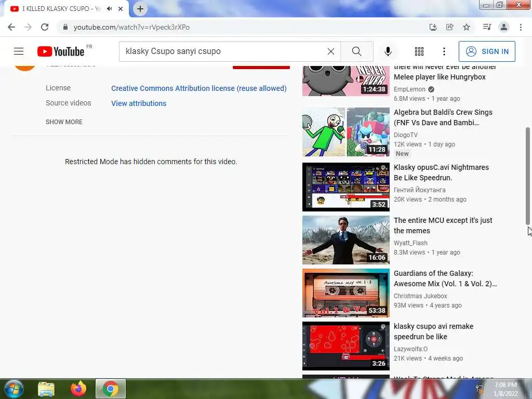Viewport: 532px width, 399px height.
Task: Expand description with SHOW MORE
Action: click(x=64, y=122)
